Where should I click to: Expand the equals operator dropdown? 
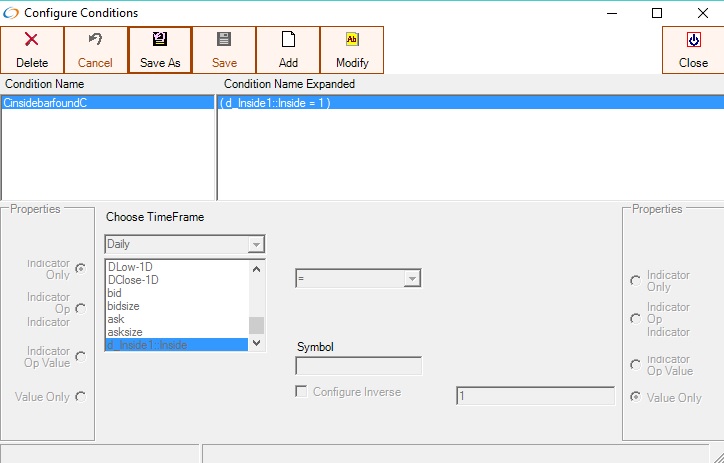point(411,279)
